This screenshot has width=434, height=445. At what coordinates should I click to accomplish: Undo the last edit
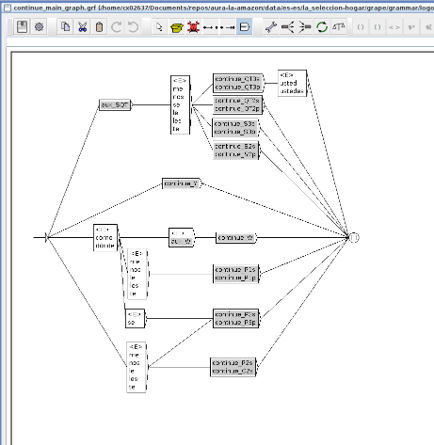pos(133,27)
